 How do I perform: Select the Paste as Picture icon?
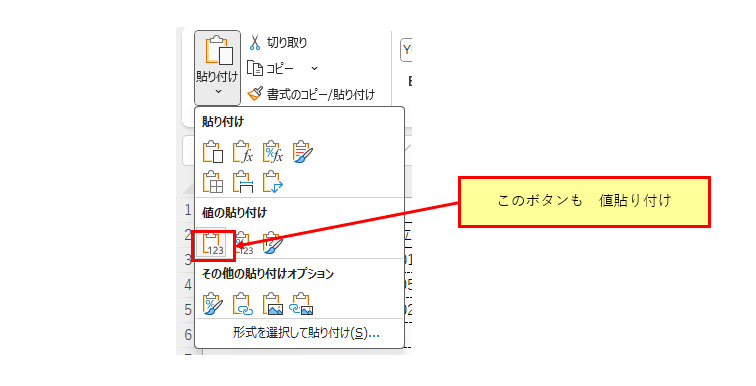(273, 305)
